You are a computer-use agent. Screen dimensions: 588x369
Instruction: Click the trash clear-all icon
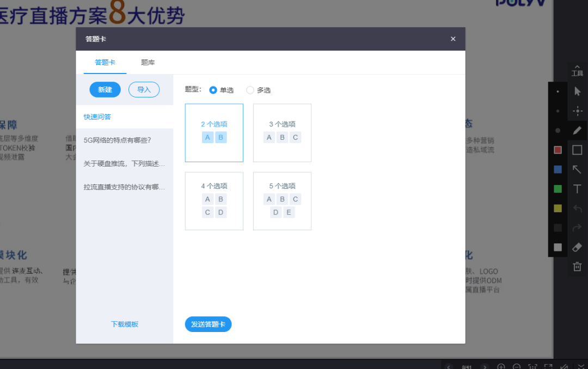(x=577, y=267)
